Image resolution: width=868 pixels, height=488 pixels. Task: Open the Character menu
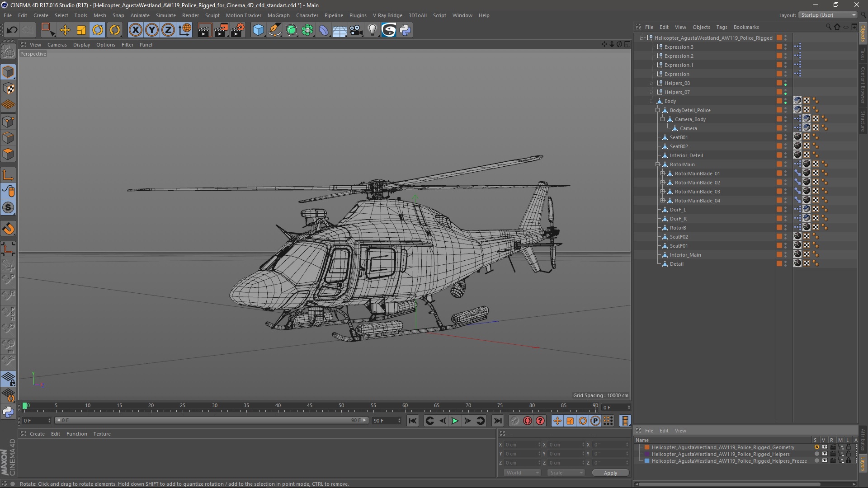[307, 15]
